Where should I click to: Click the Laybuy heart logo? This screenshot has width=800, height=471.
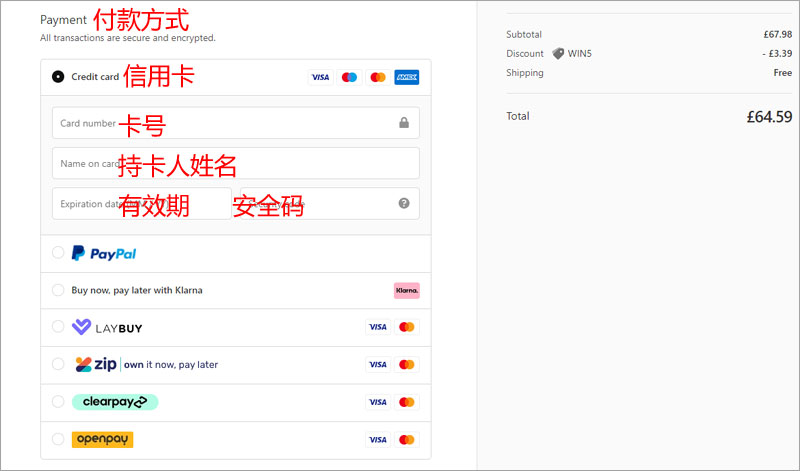81,327
